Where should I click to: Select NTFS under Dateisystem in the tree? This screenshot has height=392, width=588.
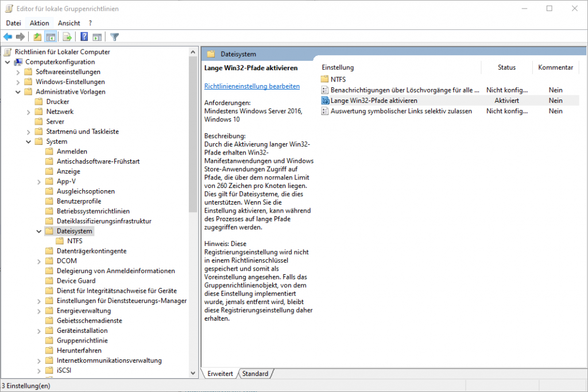point(75,241)
